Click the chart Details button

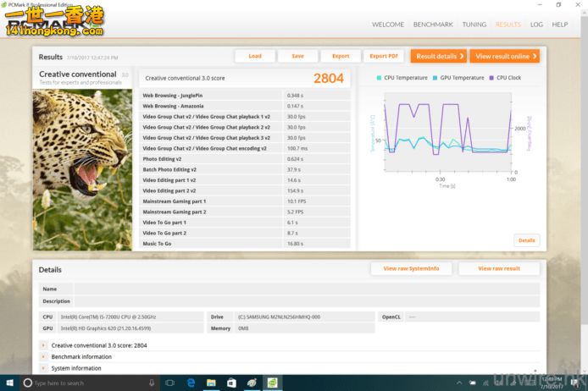pos(526,240)
